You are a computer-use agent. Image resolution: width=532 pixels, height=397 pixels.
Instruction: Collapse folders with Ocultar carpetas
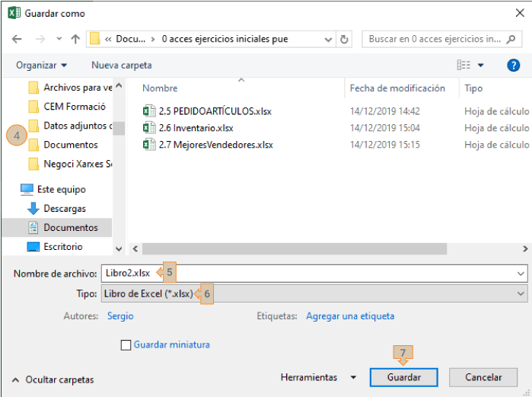pos(53,379)
